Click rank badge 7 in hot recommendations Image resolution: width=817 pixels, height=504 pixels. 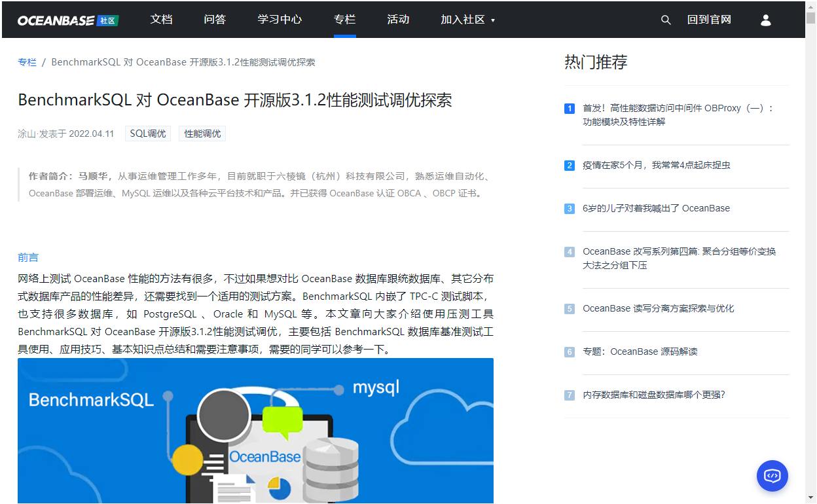click(x=570, y=395)
